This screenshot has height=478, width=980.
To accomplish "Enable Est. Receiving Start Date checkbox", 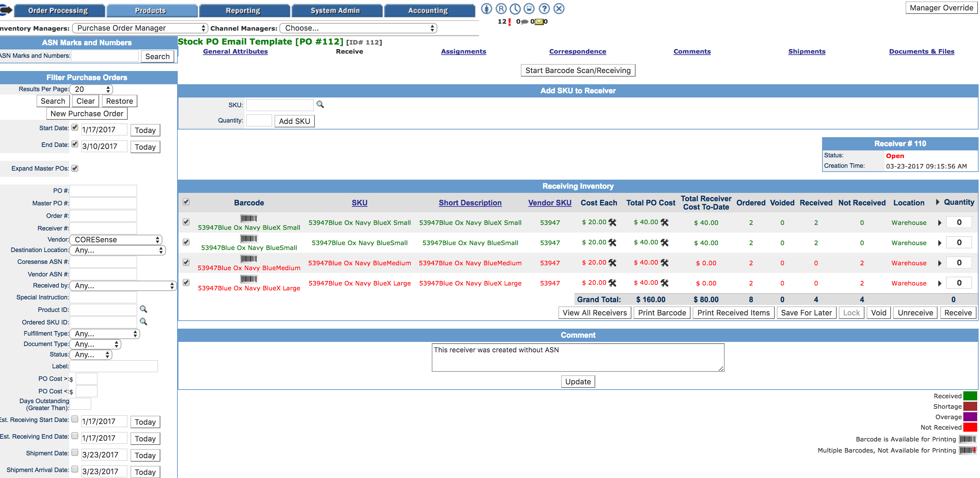I will click(75, 419).
